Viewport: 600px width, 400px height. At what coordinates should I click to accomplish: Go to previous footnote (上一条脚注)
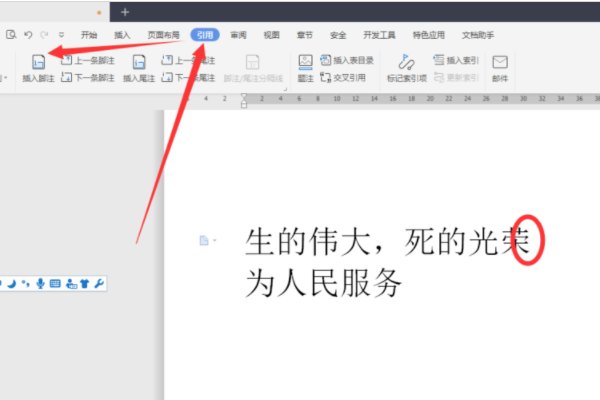click(x=88, y=60)
